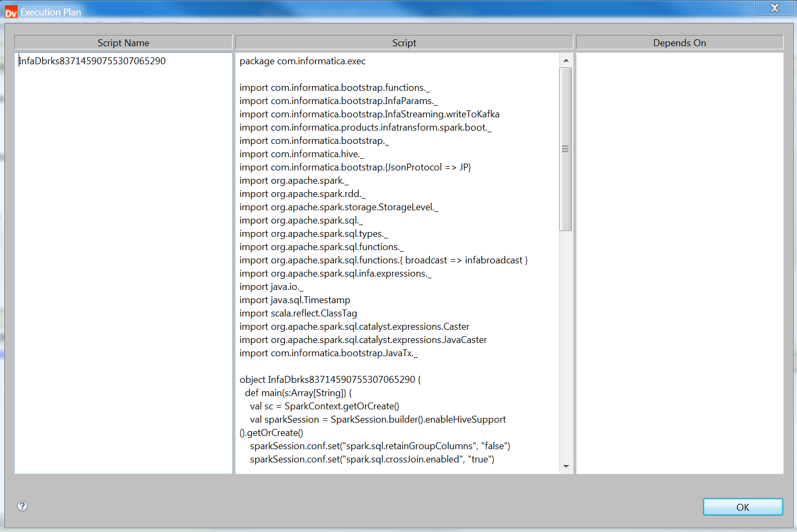Click the retainGroupColumns conf line
Screen dimensions: 797x532
pyautogui.click(x=380, y=446)
